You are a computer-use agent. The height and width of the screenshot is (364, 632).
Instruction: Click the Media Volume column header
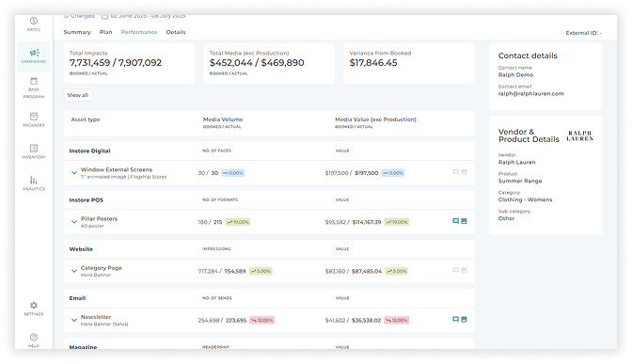click(x=223, y=119)
